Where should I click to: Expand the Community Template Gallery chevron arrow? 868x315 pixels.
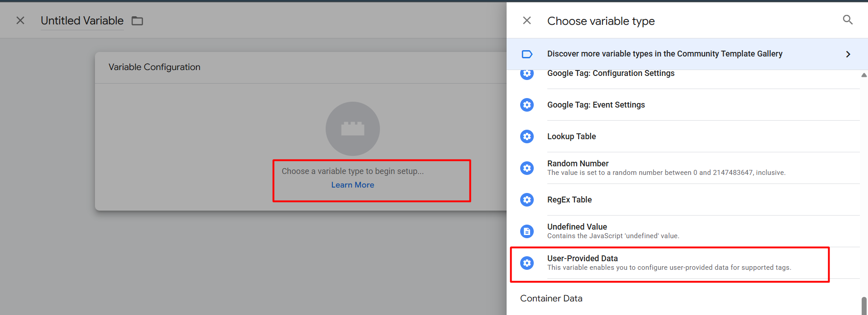pyautogui.click(x=848, y=54)
